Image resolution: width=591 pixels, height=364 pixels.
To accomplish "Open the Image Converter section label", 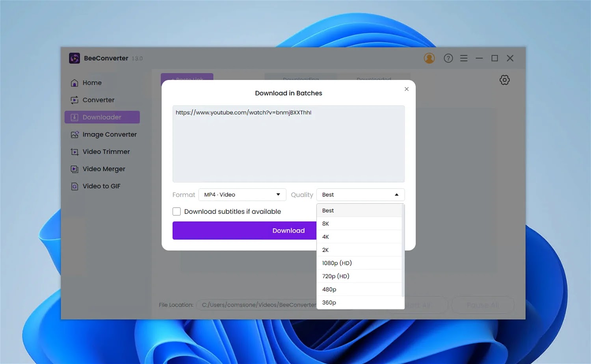I will tap(110, 135).
